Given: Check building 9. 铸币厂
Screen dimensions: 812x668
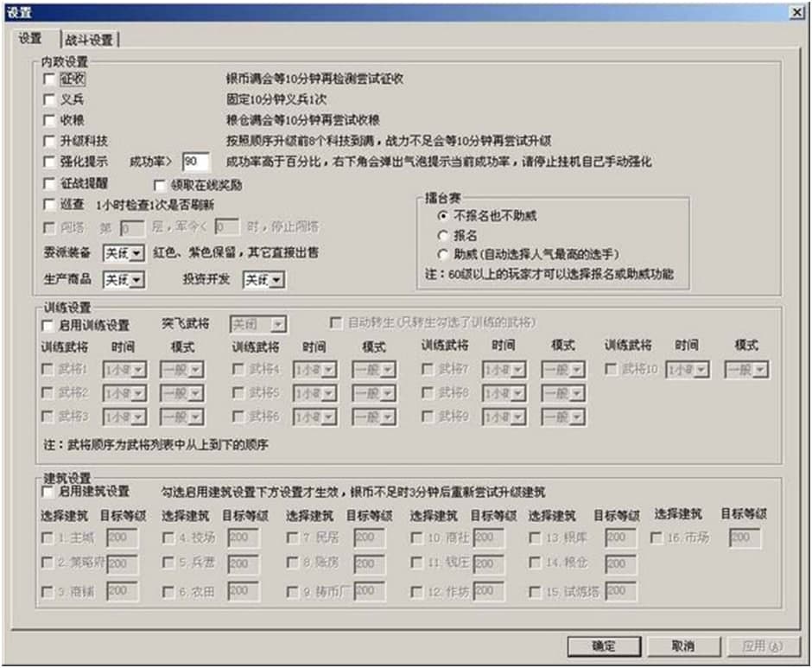Looking at the screenshot, I should (293, 591).
